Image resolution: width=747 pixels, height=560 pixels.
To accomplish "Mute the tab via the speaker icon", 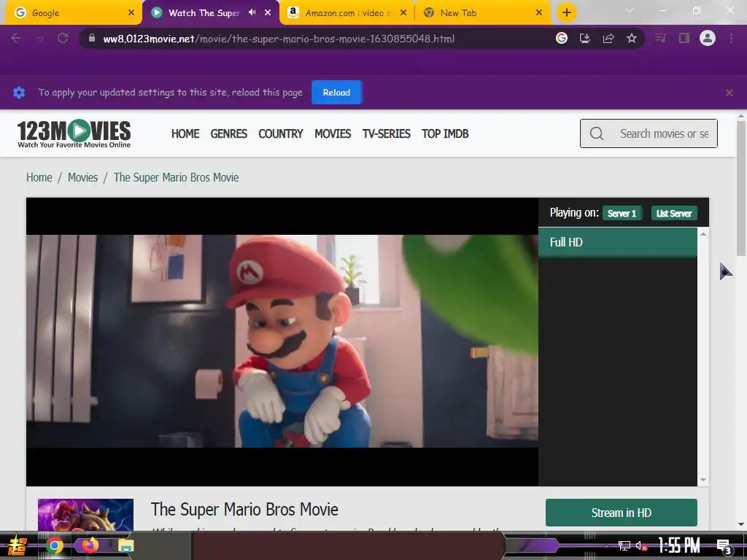I will [x=252, y=12].
